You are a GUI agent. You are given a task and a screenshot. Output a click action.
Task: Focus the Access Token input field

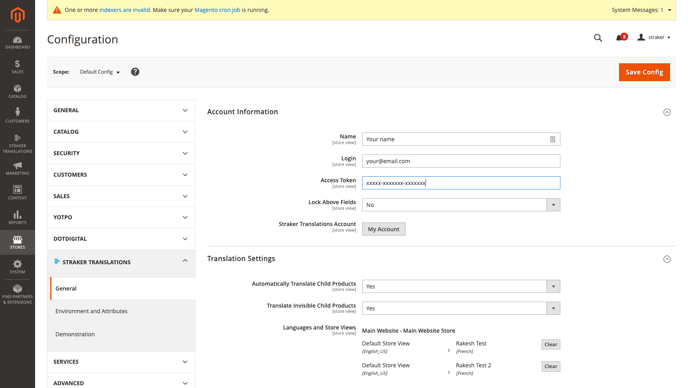tap(461, 183)
